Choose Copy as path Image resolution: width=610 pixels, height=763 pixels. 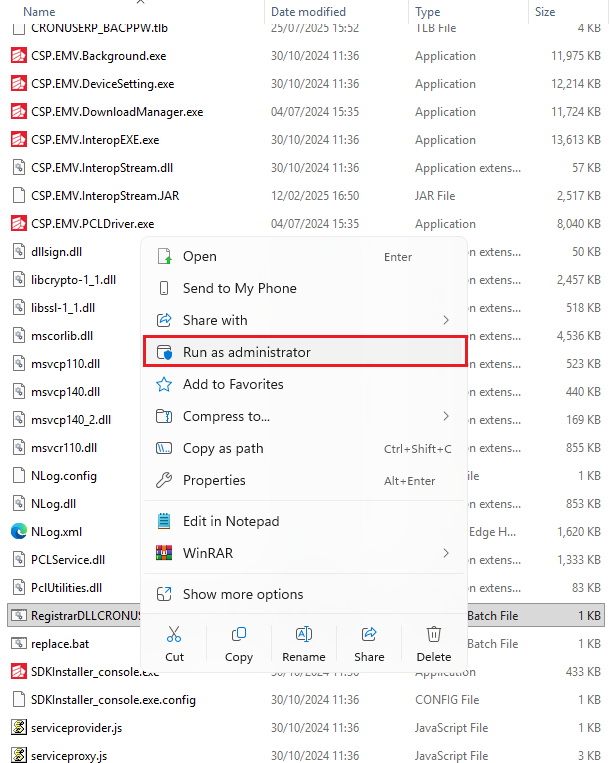click(223, 449)
